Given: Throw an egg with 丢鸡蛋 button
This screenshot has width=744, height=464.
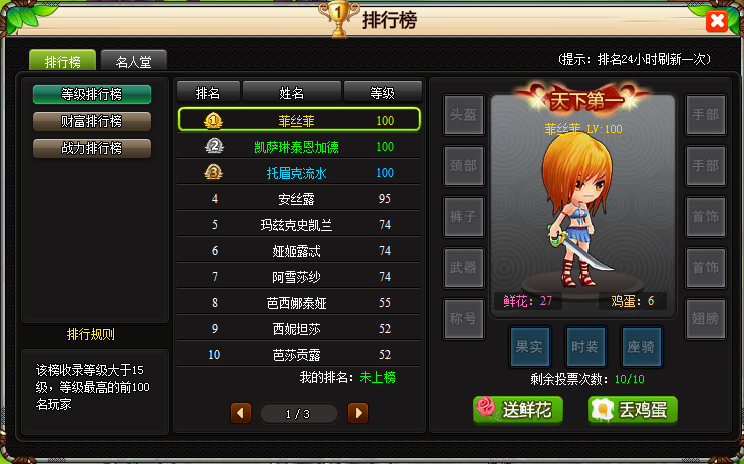Looking at the screenshot, I should click(632, 409).
